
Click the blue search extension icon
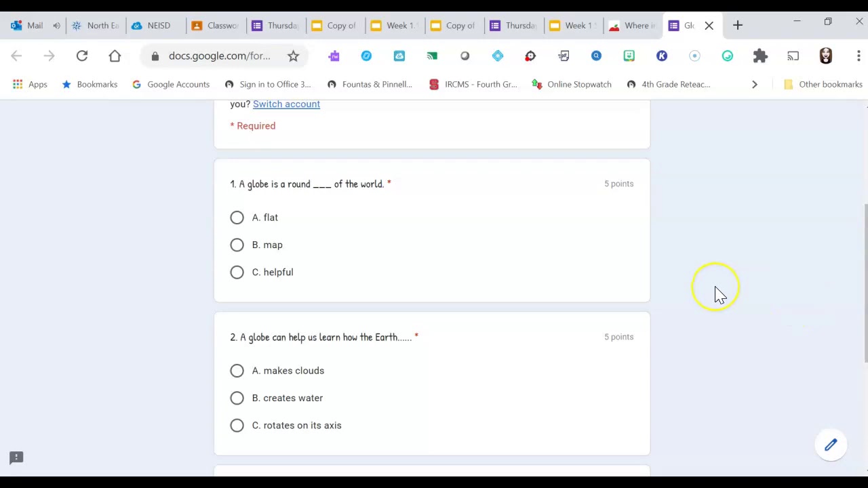tap(596, 56)
